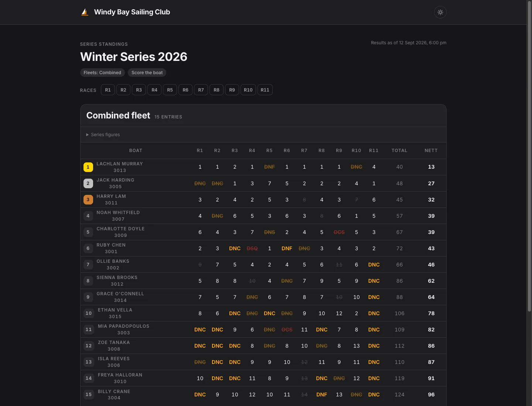Screen dimensions: 532x406
Task: Click rank badge 8 for Sienna Brooks
Action: [88, 281]
